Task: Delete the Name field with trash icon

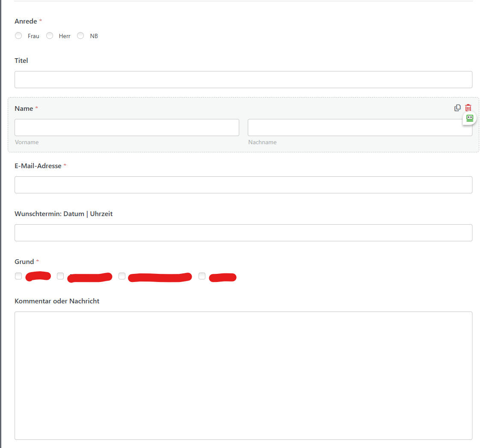Action: click(x=468, y=108)
